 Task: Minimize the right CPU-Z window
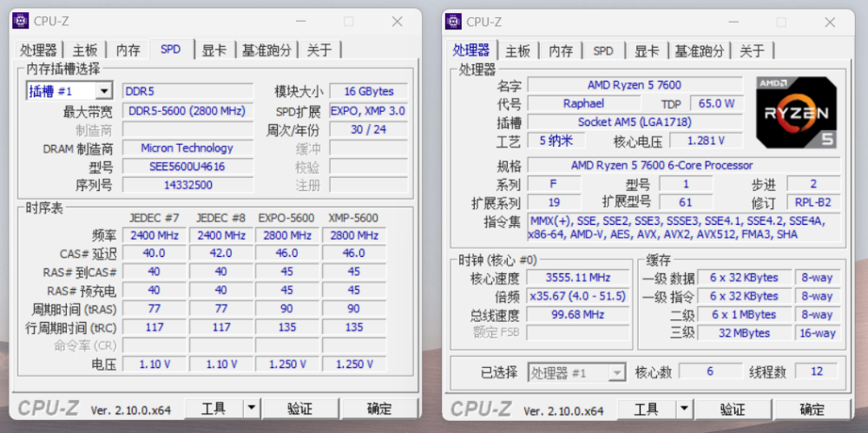click(x=733, y=22)
